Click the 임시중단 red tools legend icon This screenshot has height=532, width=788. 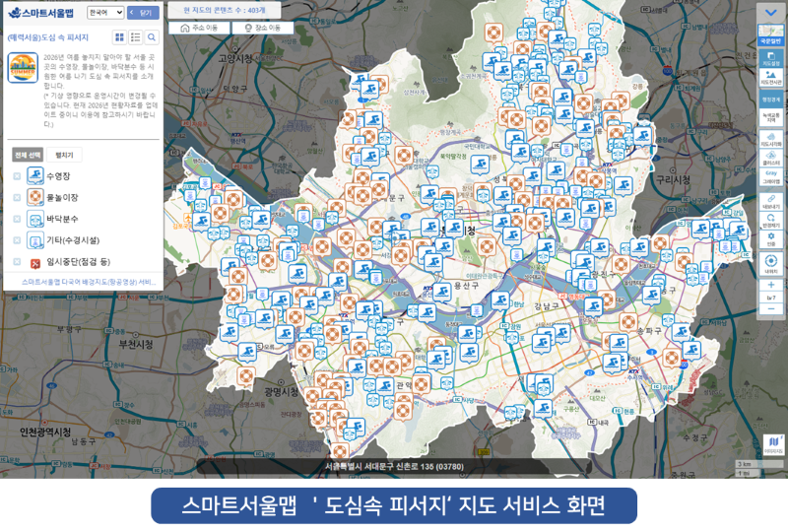[x=35, y=262]
